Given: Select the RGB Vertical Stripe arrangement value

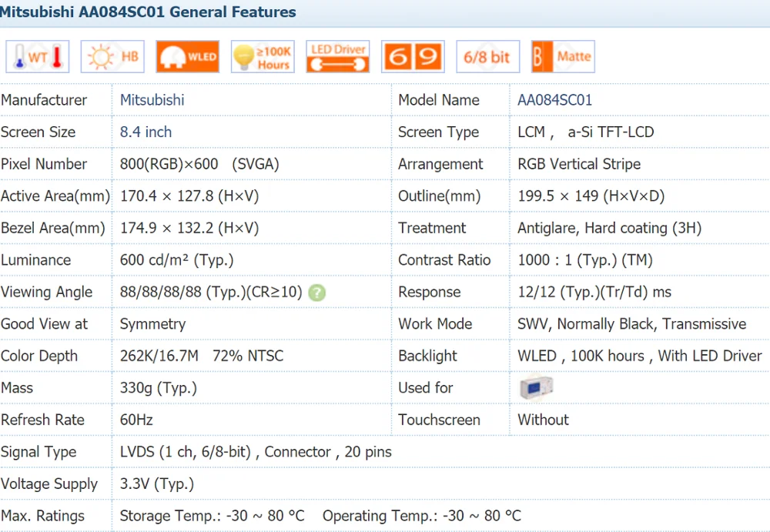Looking at the screenshot, I should pos(580,164).
